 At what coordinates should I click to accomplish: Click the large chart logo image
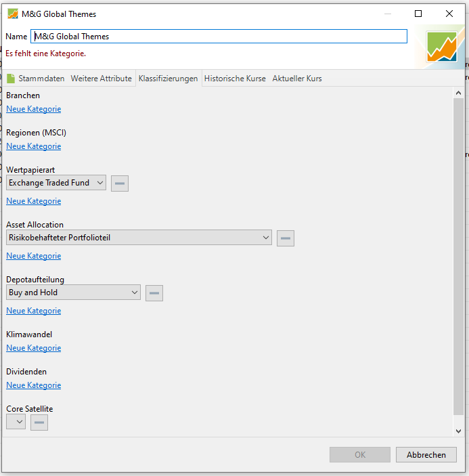point(441,47)
